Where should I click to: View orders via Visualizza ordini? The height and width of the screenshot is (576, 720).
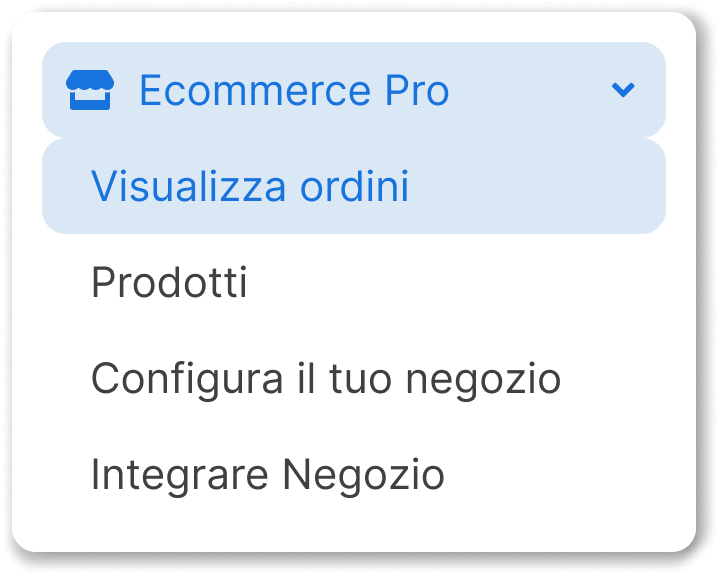pyautogui.click(x=354, y=186)
